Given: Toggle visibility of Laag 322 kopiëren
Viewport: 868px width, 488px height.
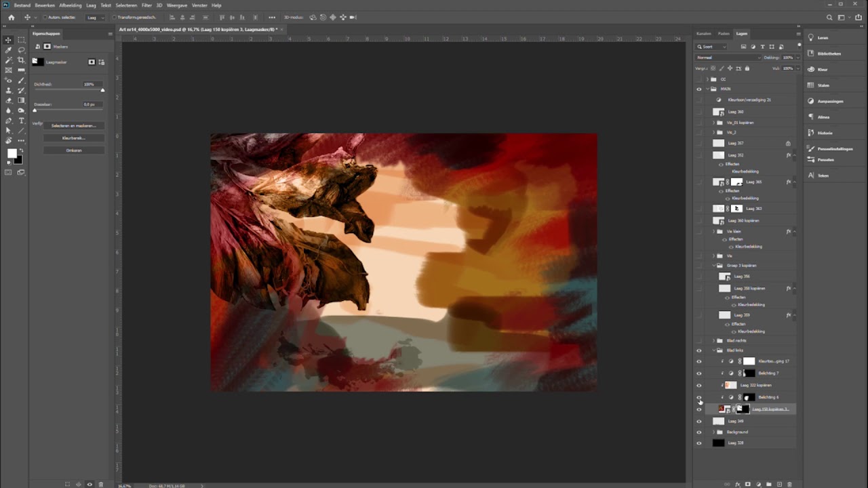Looking at the screenshot, I should click(x=699, y=385).
